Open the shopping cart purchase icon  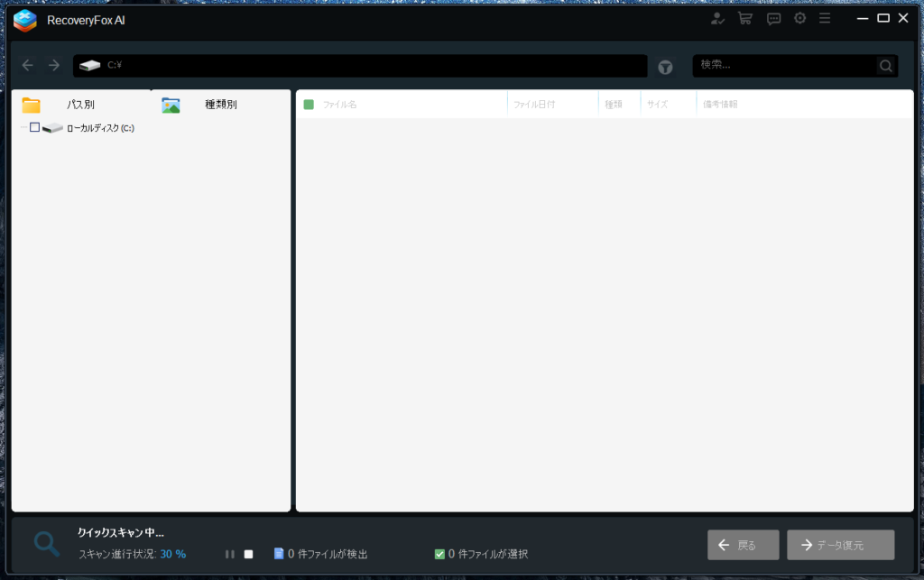745,19
